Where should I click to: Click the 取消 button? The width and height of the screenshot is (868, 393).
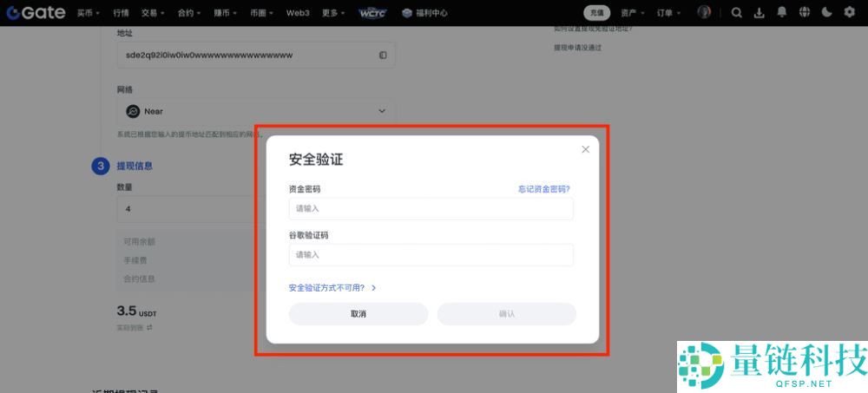358,314
